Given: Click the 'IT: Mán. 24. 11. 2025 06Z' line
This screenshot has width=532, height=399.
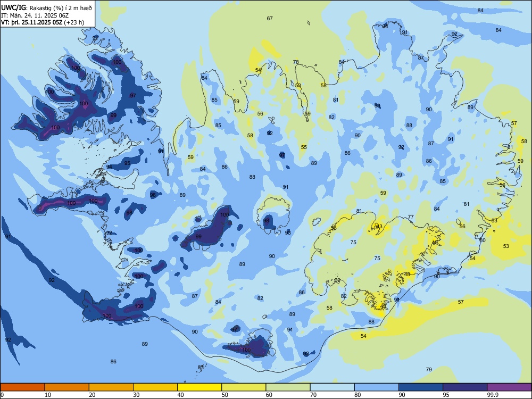Looking at the screenshot, I should pos(35,15).
